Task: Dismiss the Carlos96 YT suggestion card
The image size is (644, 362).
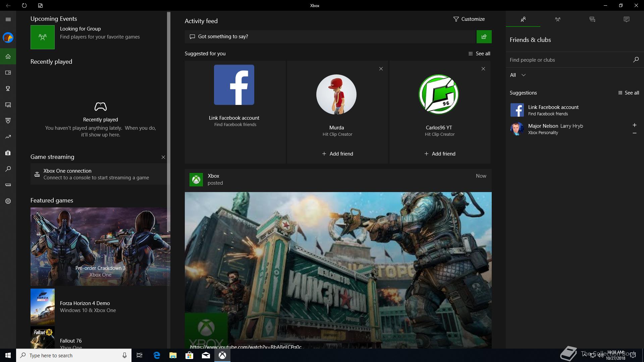Action: pyautogui.click(x=483, y=69)
